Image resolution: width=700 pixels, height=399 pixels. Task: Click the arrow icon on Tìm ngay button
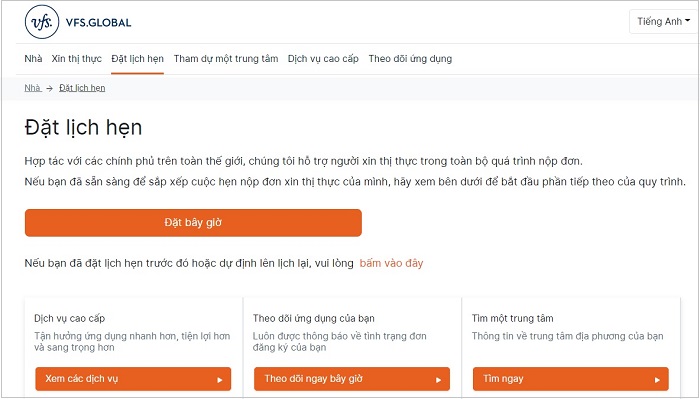tap(657, 380)
